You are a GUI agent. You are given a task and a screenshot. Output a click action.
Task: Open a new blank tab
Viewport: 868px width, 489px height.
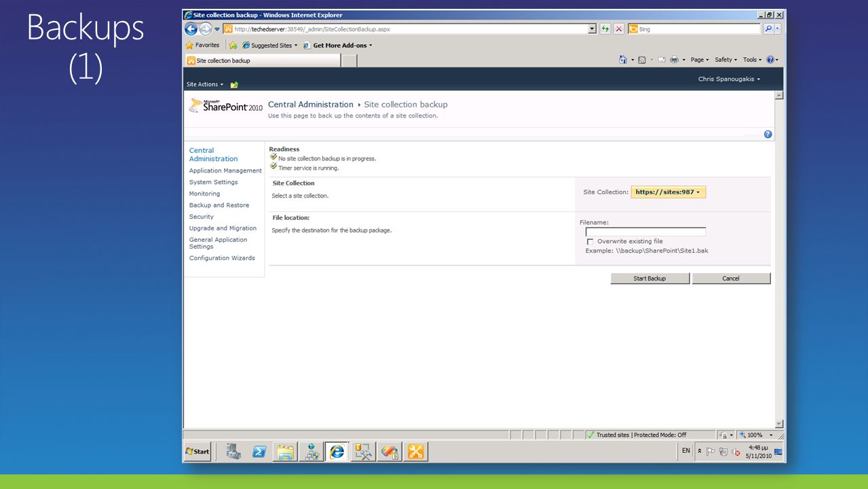pos(349,60)
